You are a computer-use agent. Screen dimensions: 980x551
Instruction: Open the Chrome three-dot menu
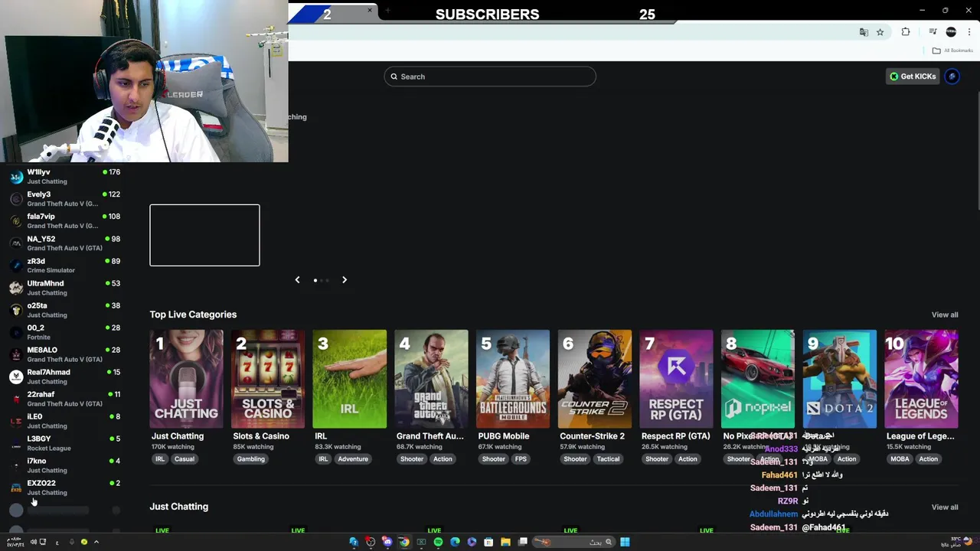tap(969, 32)
